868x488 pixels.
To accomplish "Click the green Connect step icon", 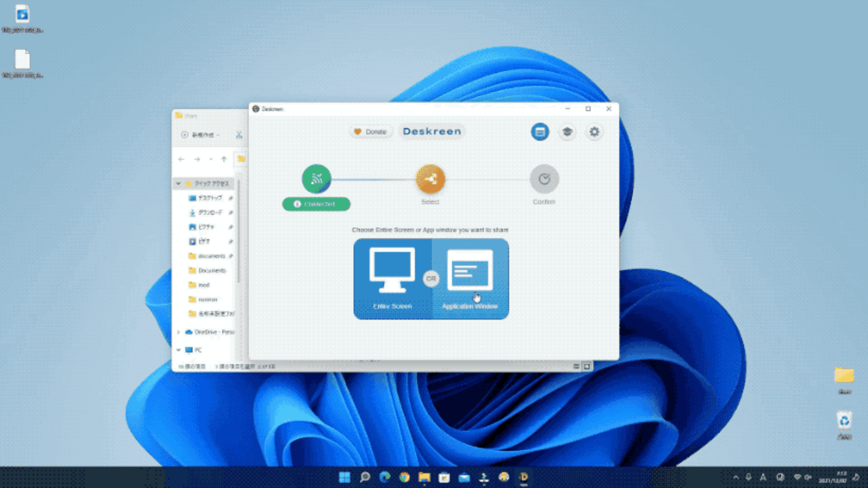I will (x=316, y=179).
